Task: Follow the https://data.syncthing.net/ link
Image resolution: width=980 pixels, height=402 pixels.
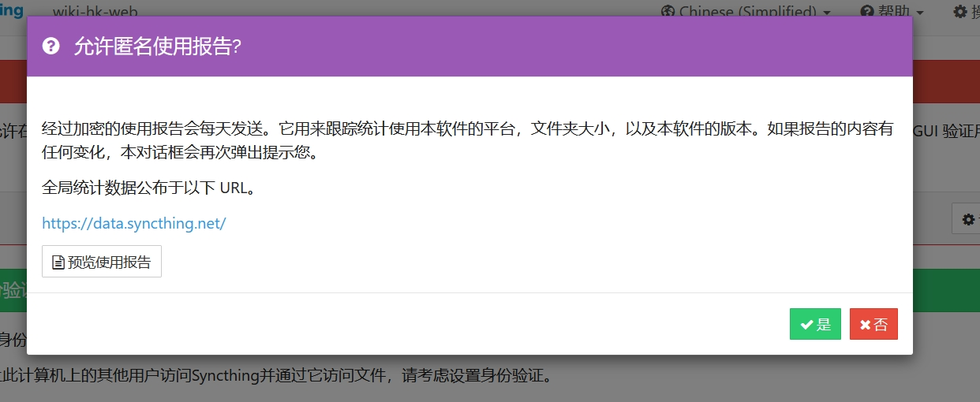Action: click(134, 223)
